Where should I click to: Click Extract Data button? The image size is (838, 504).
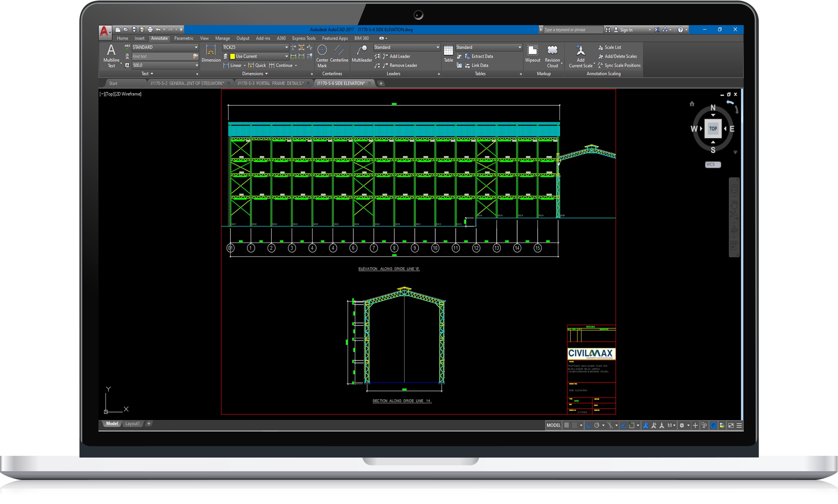tap(482, 56)
